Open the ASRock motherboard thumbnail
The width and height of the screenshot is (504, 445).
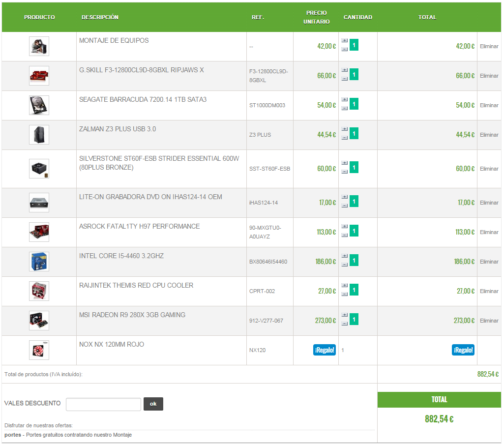tap(39, 233)
